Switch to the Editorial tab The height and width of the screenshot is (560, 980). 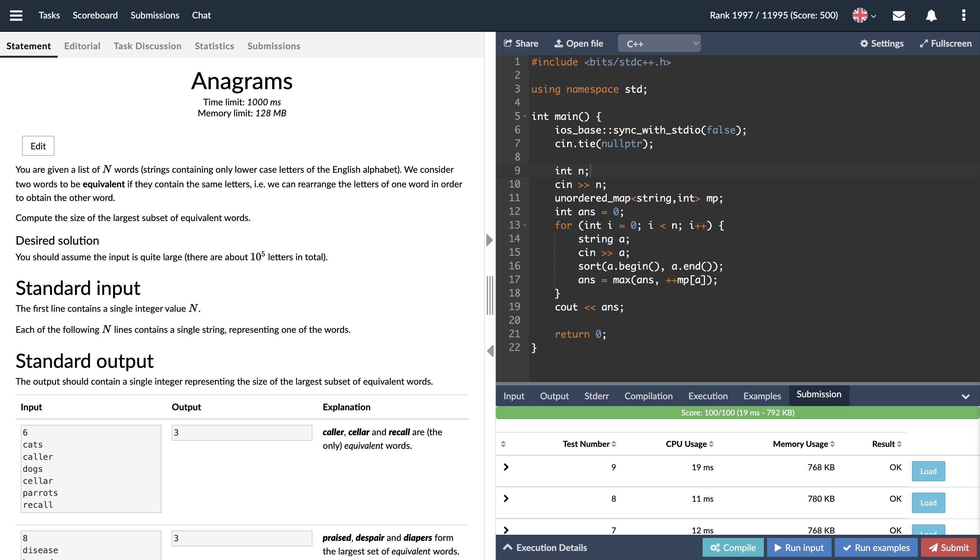pos(82,46)
